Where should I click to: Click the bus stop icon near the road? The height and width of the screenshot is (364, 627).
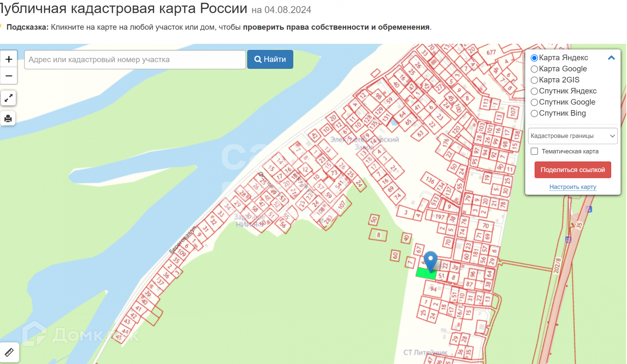[589, 209]
